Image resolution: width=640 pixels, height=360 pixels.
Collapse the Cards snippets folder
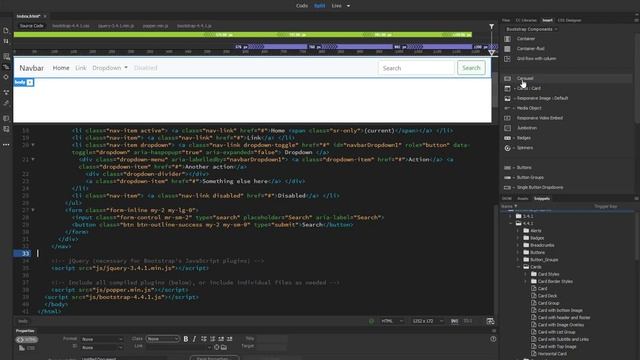point(518,267)
